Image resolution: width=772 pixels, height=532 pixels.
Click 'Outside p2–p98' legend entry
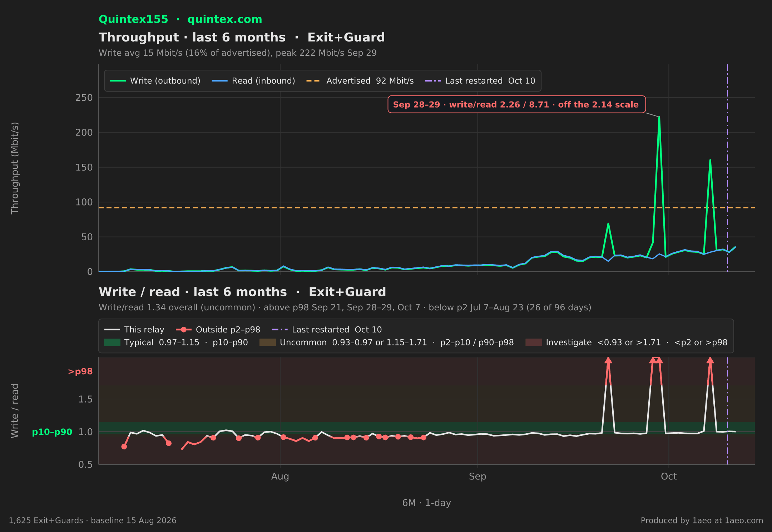click(x=218, y=330)
